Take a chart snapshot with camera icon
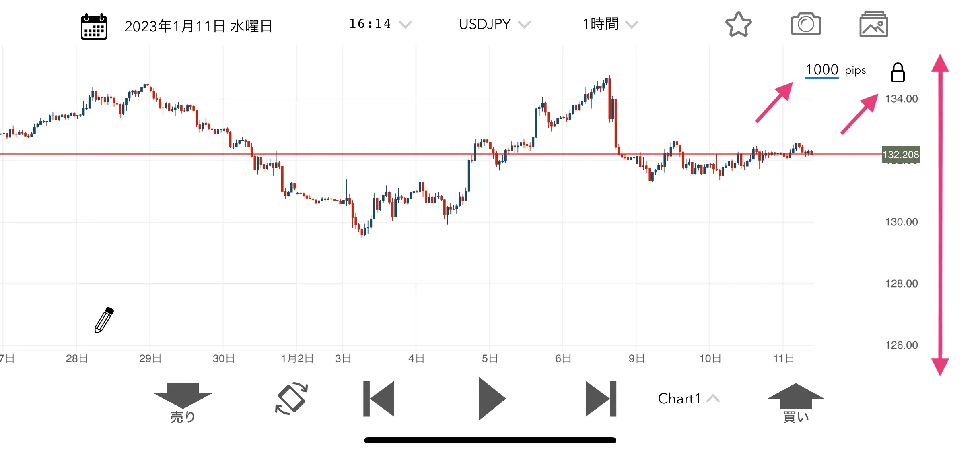 (x=806, y=25)
